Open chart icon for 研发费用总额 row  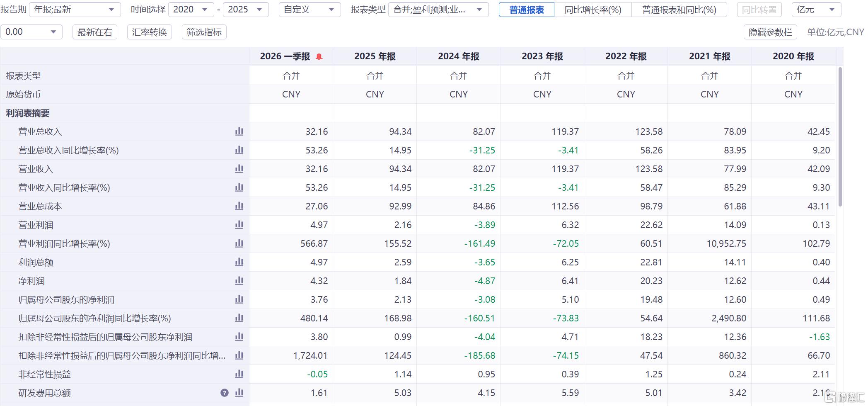(x=239, y=393)
